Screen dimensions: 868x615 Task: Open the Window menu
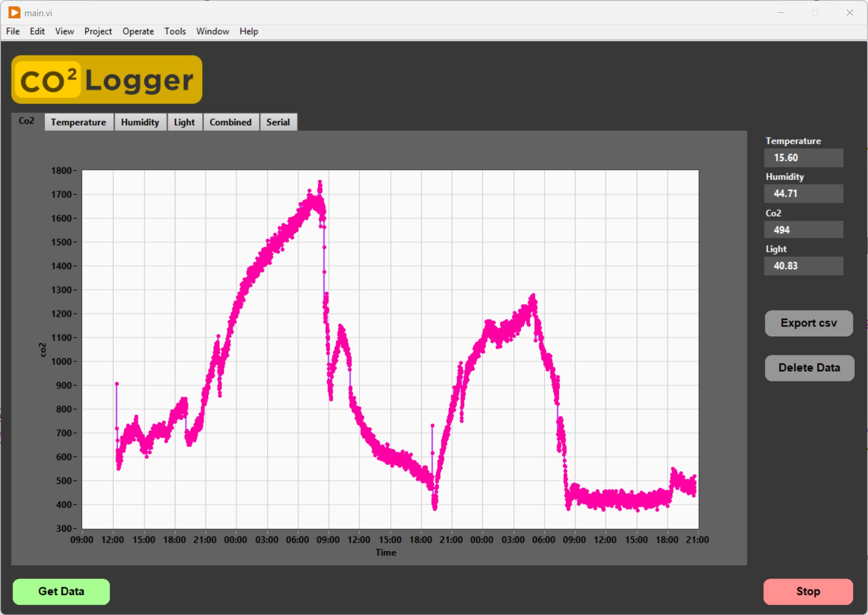coord(212,31)
